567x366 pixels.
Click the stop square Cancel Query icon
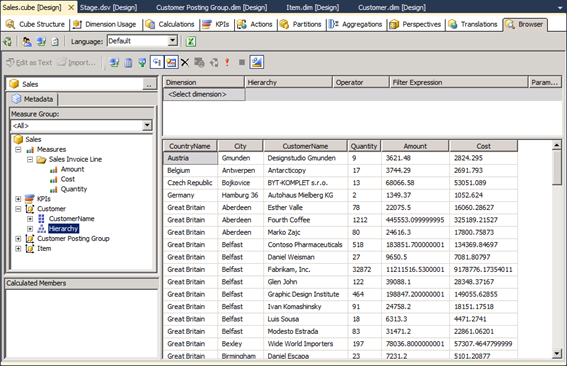242,63
